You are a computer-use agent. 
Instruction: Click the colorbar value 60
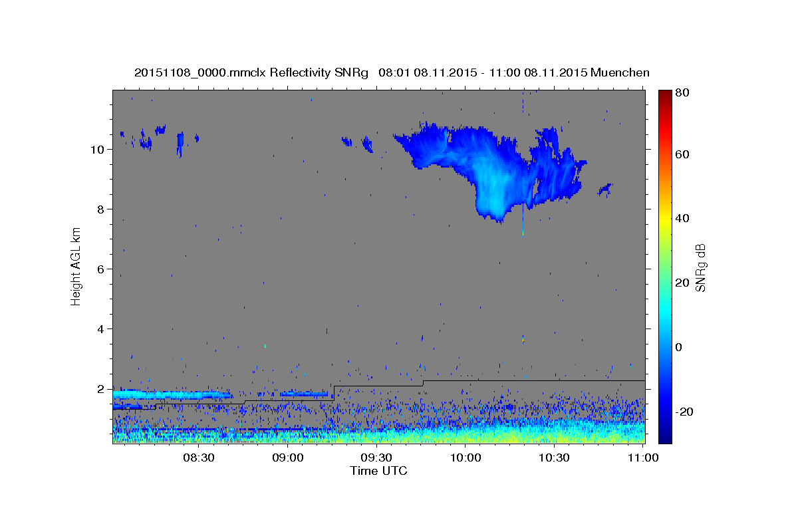point(684,154)
